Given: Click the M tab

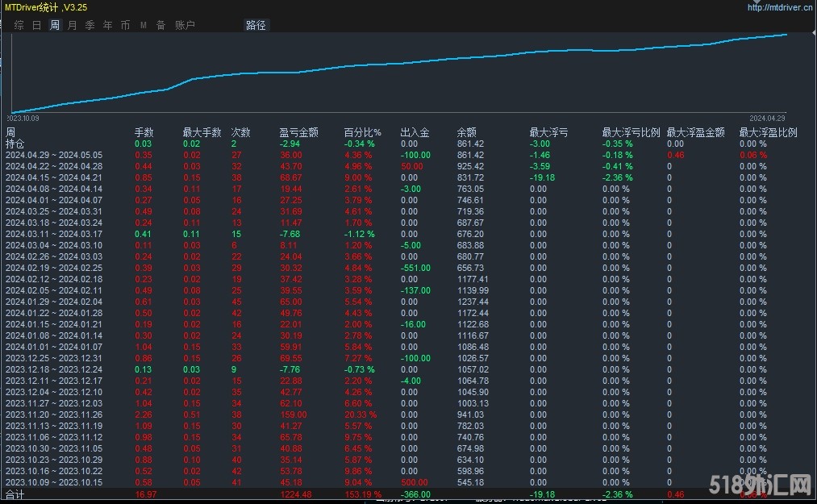Looking at the screenshot, I should point(144,25).
